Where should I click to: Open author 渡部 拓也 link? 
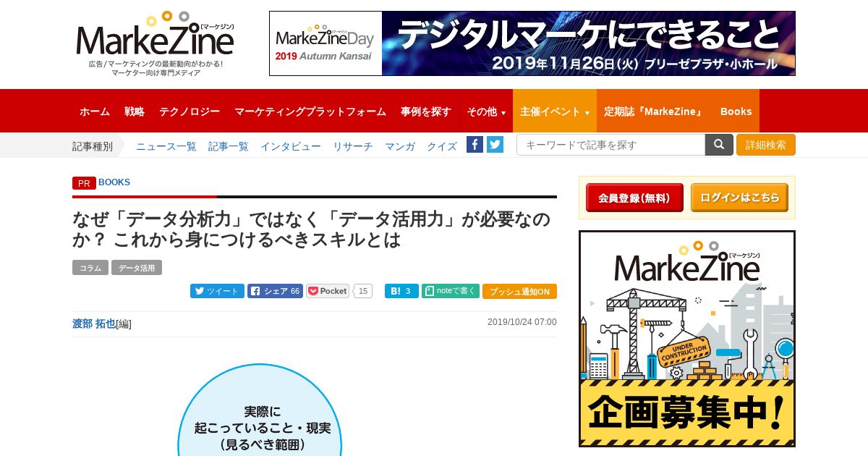click(94, 324)
